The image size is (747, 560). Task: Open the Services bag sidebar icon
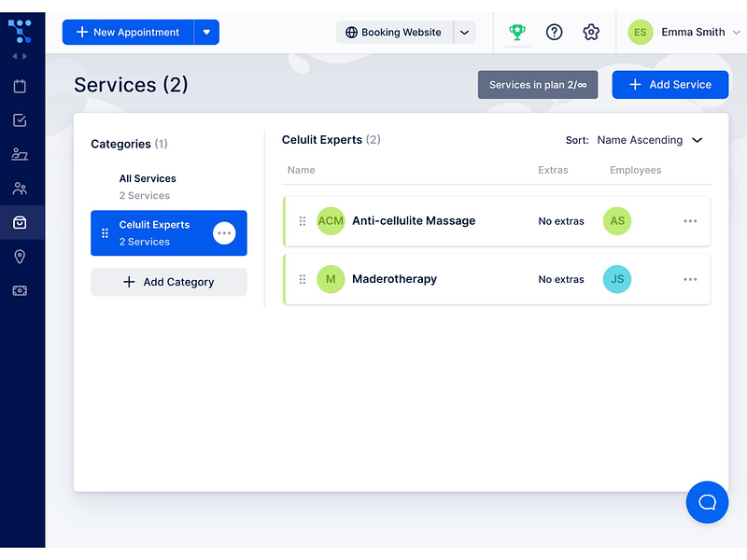pos(20,222)
